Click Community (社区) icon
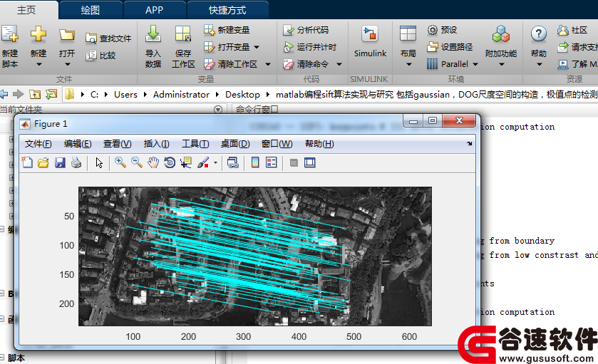Image resolution: width=598 pixels, height=364 pixels. click(x=563, y=30)
